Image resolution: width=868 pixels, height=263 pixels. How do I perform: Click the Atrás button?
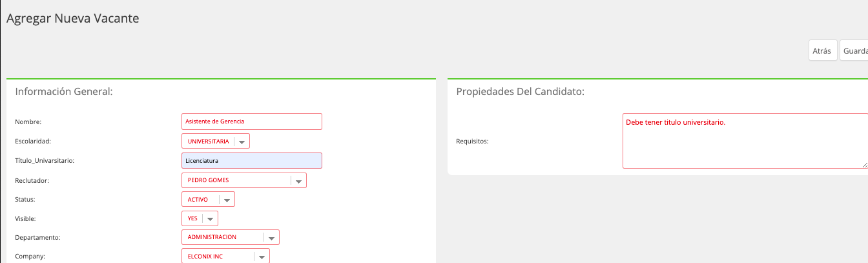click(x=823, y=50)
